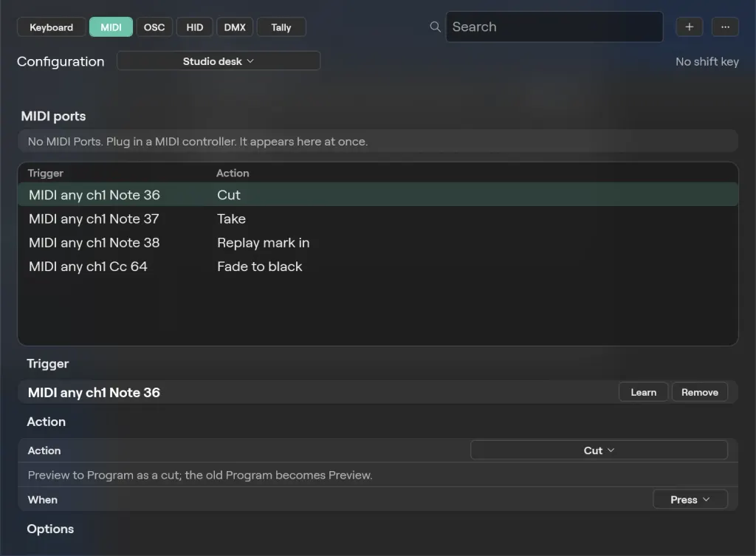Click the Replay mark in action cell

264,242
